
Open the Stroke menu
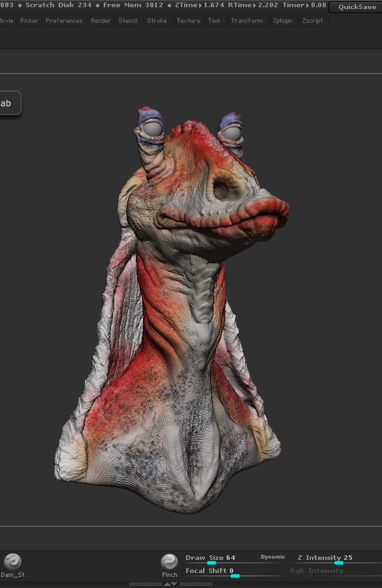pyautogui.click(x=157, y=21)
